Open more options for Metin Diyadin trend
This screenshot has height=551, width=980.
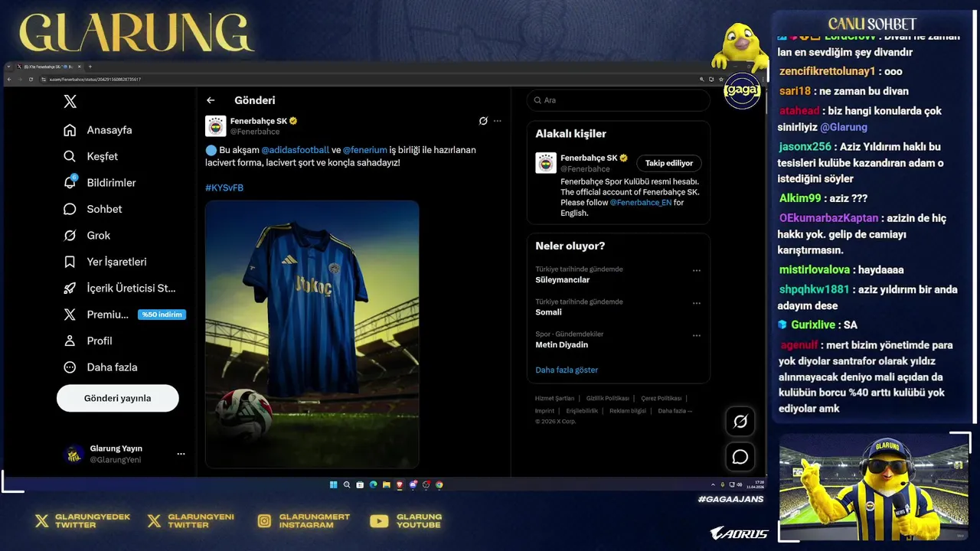point(697,335)
